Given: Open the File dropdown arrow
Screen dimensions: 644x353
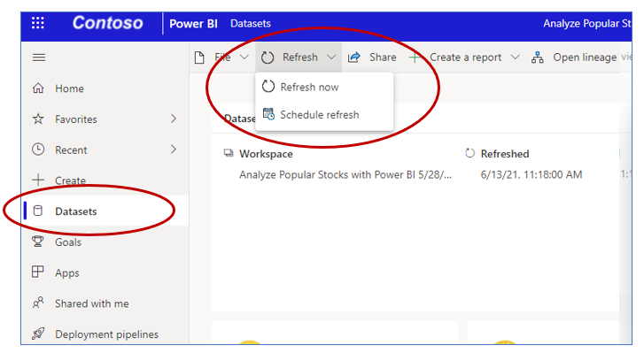Looking at the screenshot, I should point(244,58).
